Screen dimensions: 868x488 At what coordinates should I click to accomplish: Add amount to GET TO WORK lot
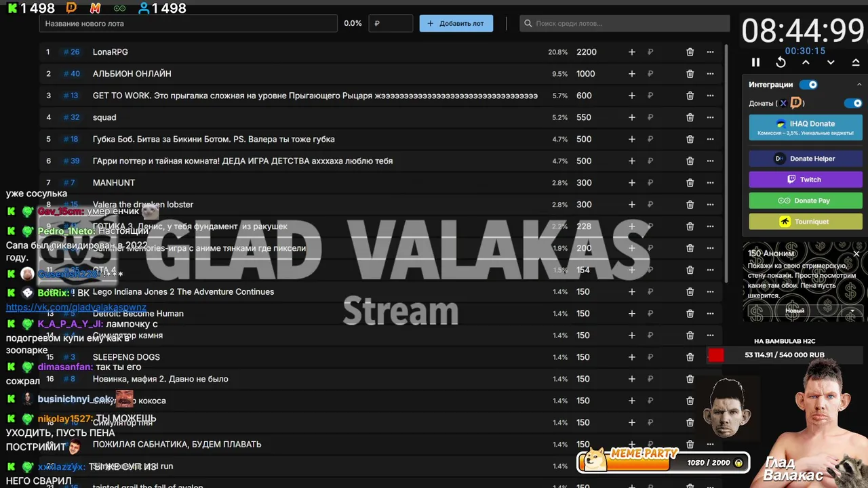click(631, 96)
